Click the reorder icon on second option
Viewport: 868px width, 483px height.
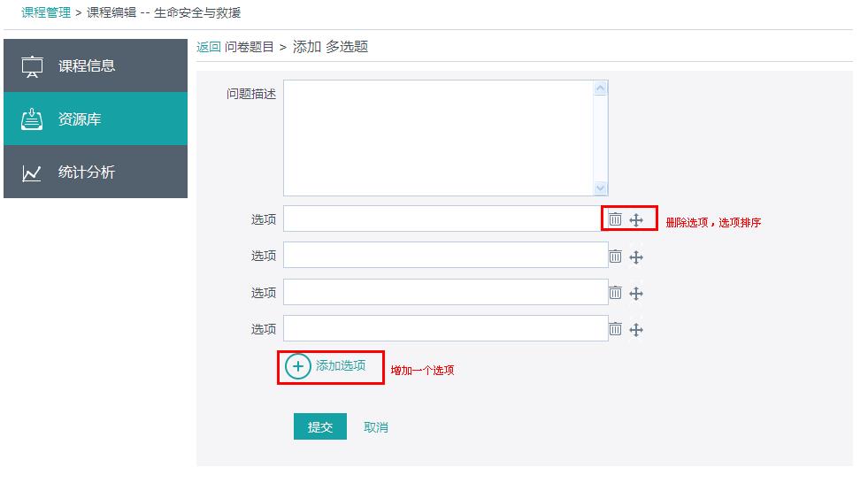pos(636,257)
